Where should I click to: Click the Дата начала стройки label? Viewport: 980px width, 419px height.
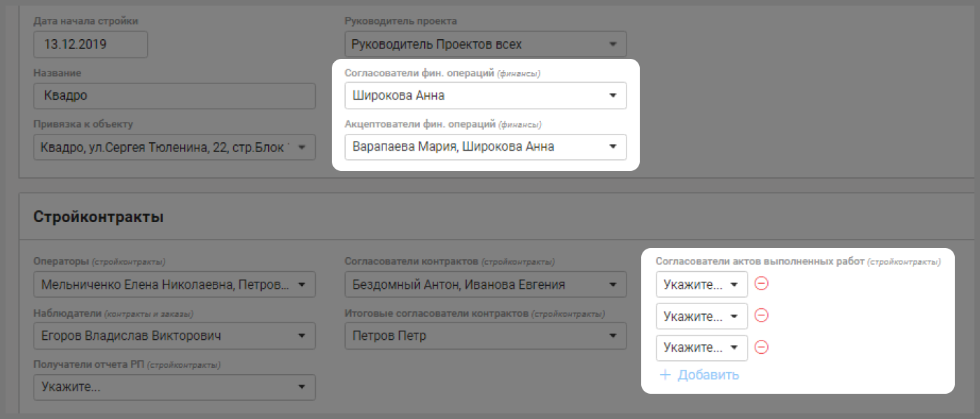85,21
